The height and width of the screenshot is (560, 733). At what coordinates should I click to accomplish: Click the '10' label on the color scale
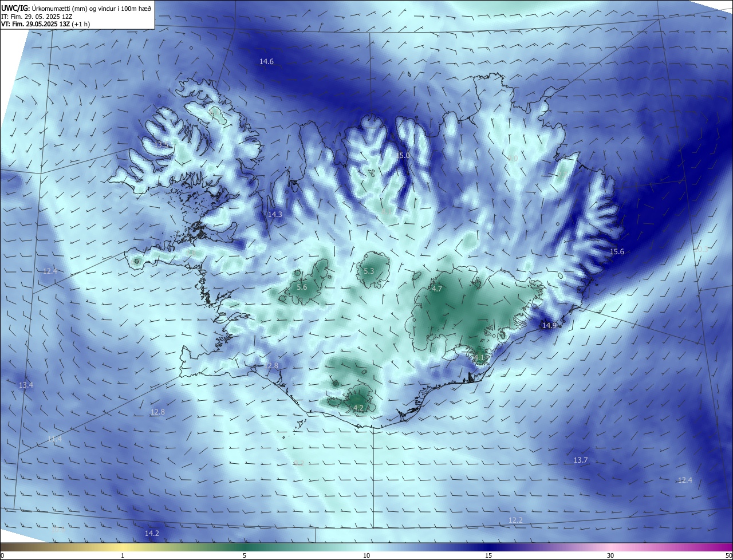coord(366,555)
